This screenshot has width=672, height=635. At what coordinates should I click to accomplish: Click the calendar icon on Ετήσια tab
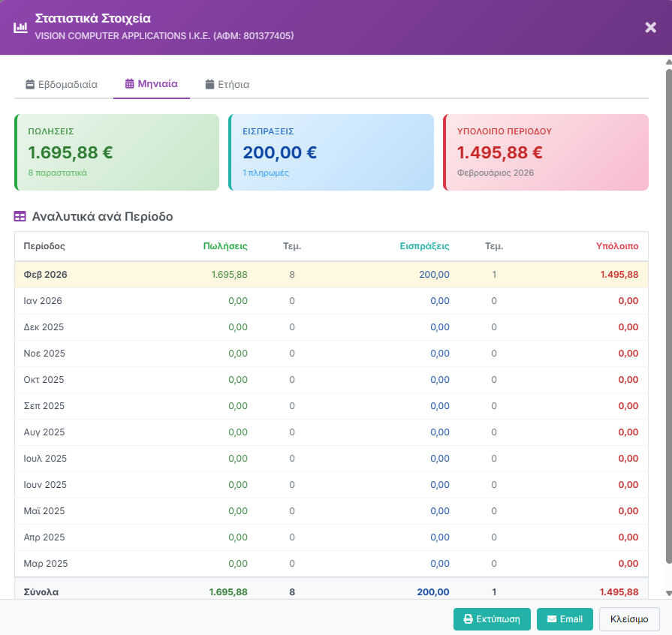pyautogui.click(x=209, y=85)
